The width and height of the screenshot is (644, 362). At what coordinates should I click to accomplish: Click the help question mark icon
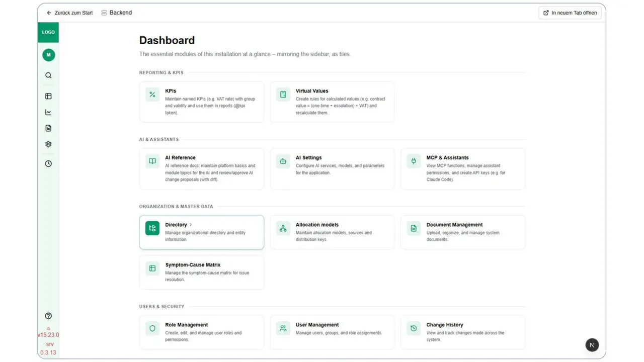pos(48,316)
